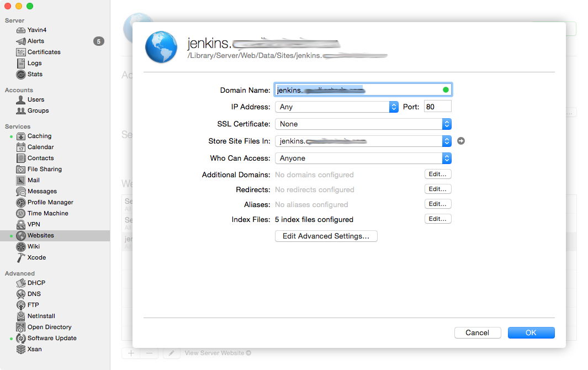
Task: Open the Xcode hammer icon
Action: 20,257
